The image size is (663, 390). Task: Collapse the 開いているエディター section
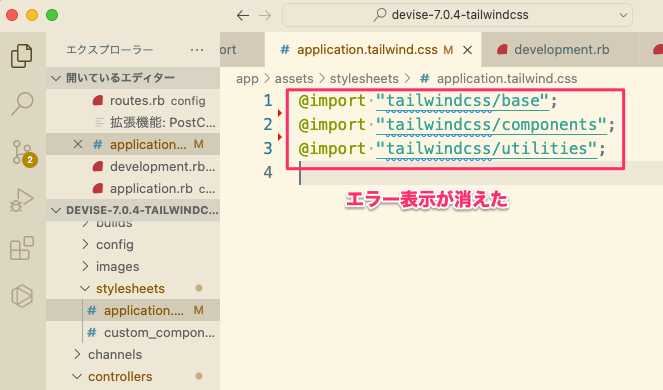[x=133, y=78]
